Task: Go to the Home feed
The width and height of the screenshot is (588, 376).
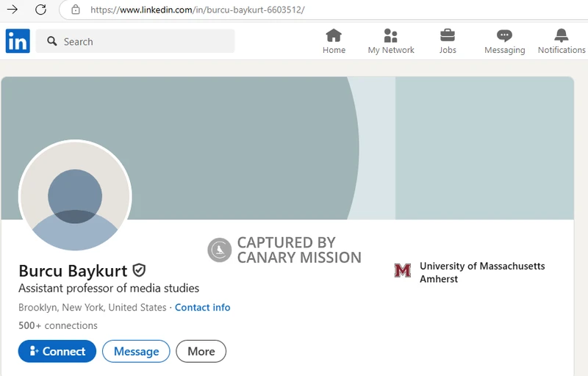Action: 334,41
